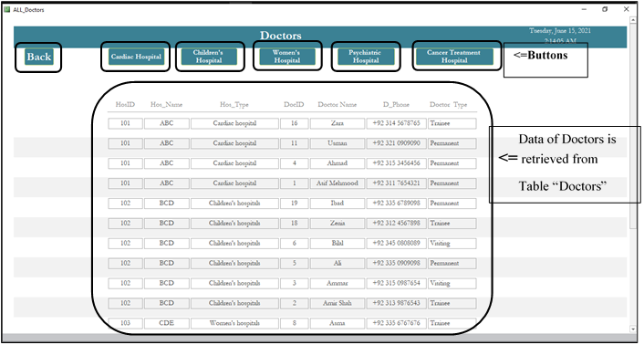Open the Children's Hospital doctors list
Image resolution: width=644 pixels, height=345 pixels.
pos(208,57)
